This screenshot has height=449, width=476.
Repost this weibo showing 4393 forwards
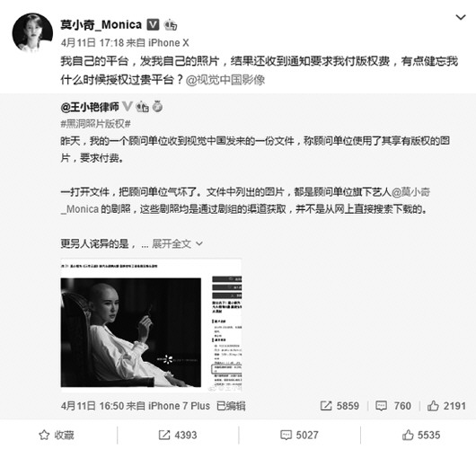pos(178,435)
